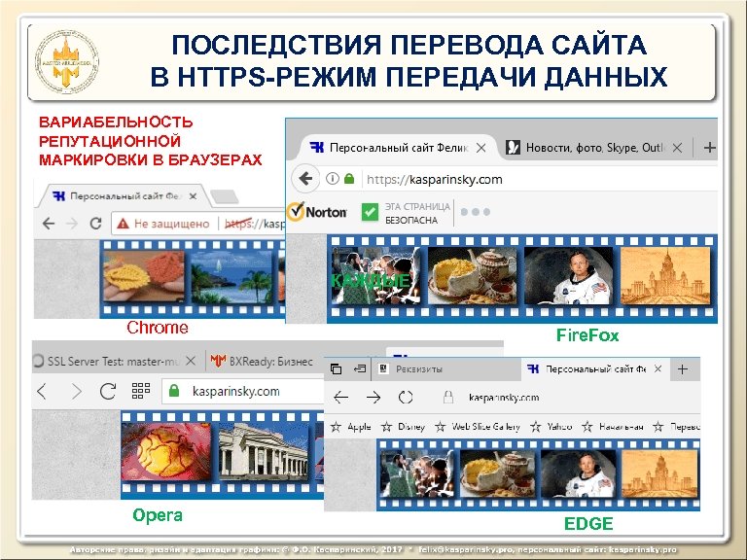This screenshot has height=560, width=747.
Task: Click the astronaut thumbnail in the Edge filmstrip
Action: (578, 474)
